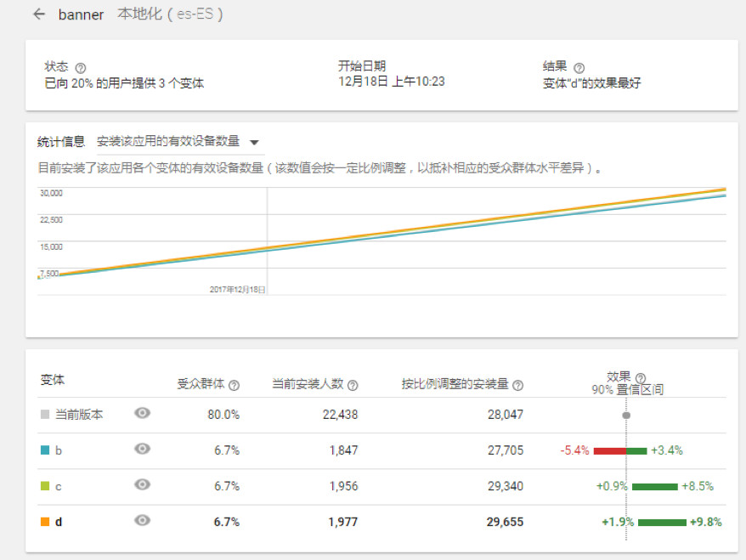
Task: Click the 1,956 installs for variant c
Action: coord(343,486)
